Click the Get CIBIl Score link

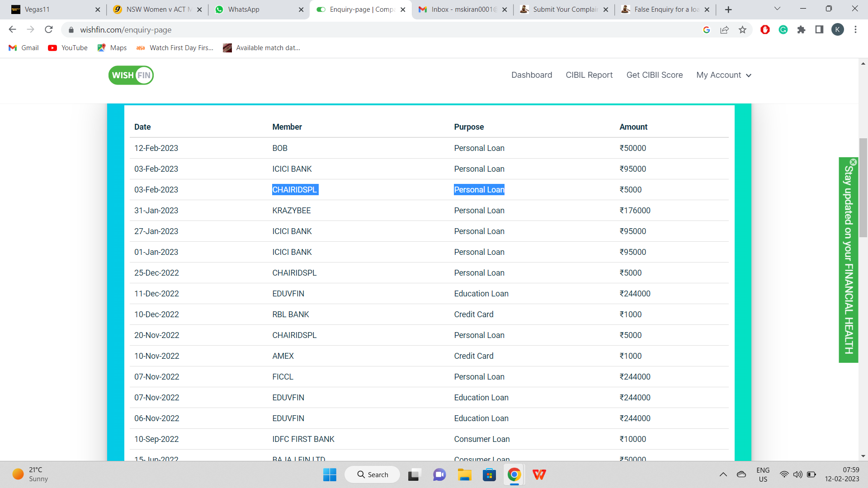(654, 75)
